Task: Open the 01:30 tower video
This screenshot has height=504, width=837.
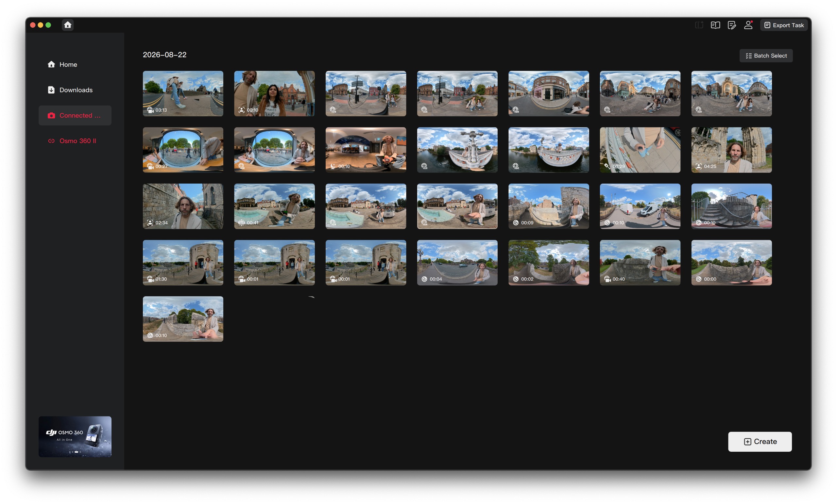Action: (183, 262)
